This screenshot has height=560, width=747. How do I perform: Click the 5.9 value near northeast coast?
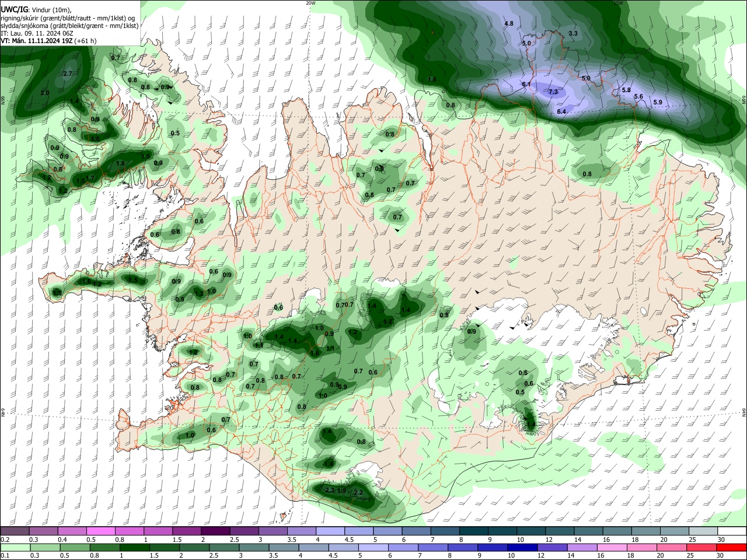click(x=658, y=102)
